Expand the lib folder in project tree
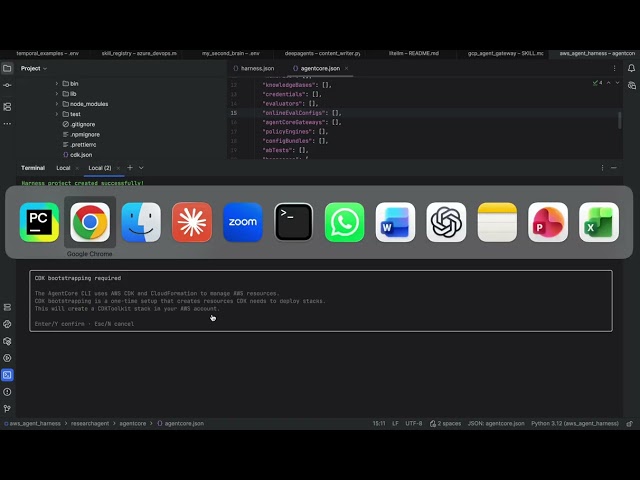Screen dimensions: 640x480 [x=57, y=94]
